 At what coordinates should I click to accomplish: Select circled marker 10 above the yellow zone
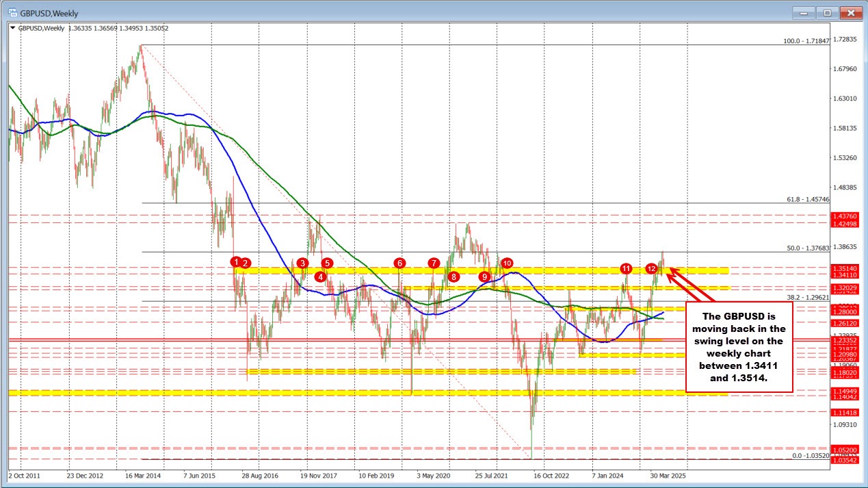click(507, 262)
